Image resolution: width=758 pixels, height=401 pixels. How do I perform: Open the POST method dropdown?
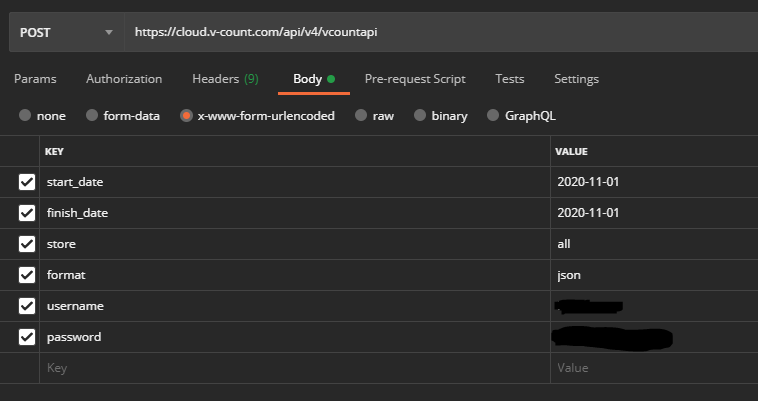pos(66,32)
